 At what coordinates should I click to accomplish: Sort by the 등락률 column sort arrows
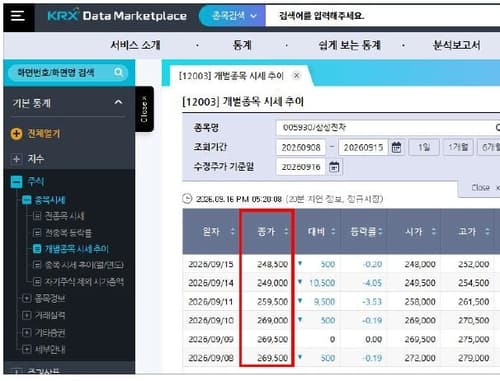(x=380, y=231)
